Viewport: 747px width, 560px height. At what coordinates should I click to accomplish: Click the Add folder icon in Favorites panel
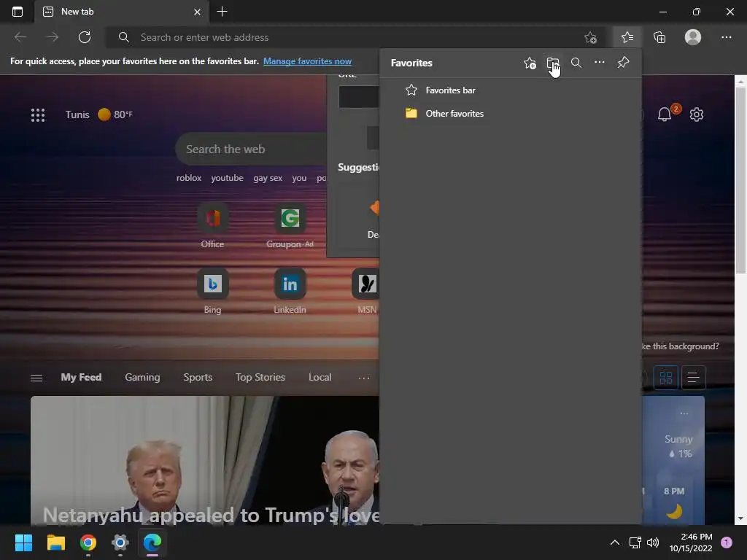[x=553, y=63]
